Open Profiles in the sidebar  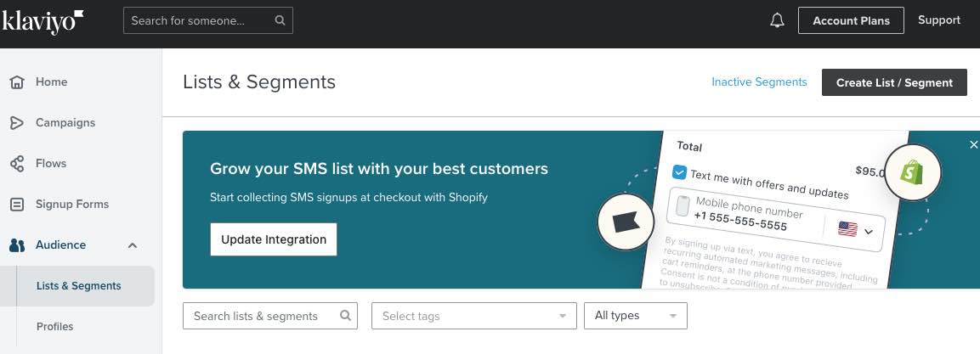55,327
